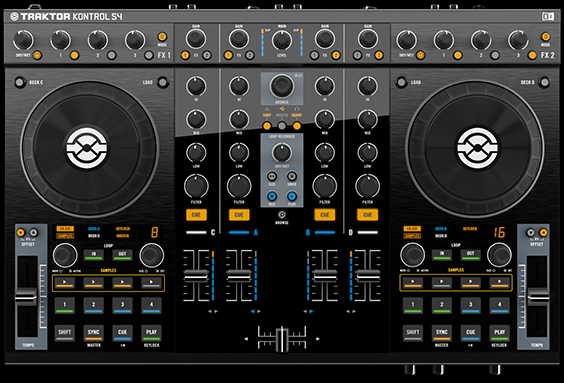Change loop length with the Loop Recorder SIZE button
Screen dimensions: 564x383
272,176
